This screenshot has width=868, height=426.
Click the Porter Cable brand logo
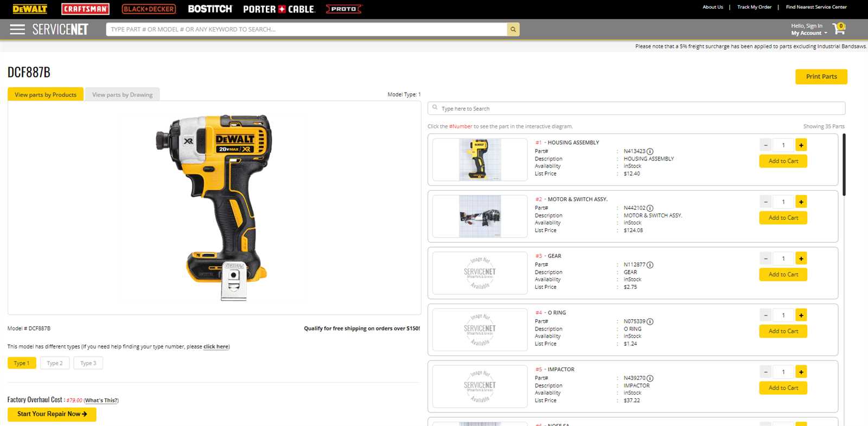279,9
